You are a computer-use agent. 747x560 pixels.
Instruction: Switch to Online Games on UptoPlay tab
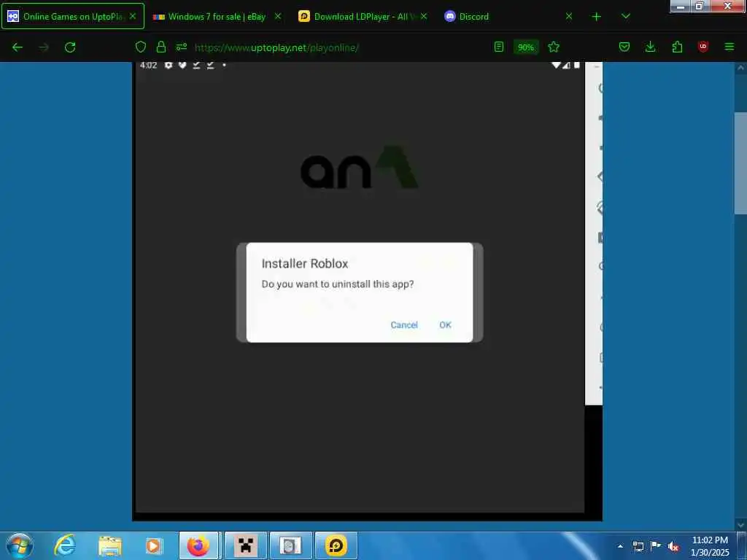coord(72,16)
